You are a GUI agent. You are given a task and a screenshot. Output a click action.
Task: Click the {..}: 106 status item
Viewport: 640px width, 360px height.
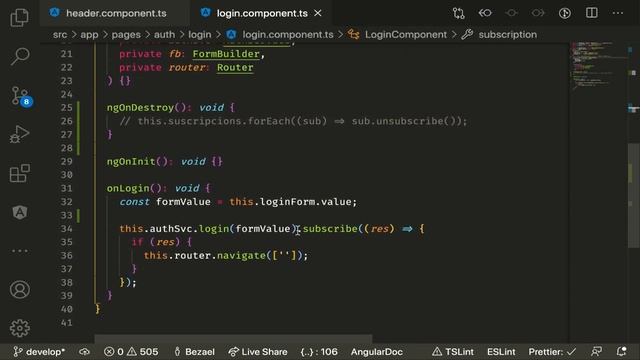pyautogui.click(x=319, y=351)
